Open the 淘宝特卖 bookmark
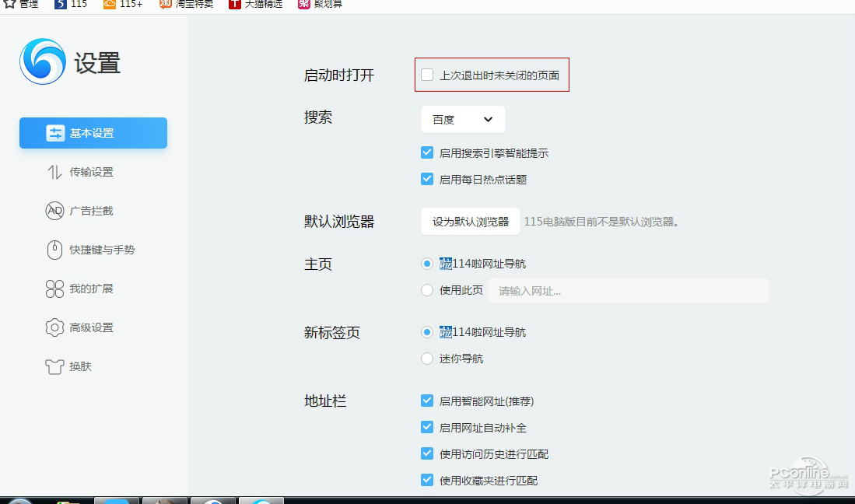The width and height of the screenshot is (855, 504). coord(186,5)
